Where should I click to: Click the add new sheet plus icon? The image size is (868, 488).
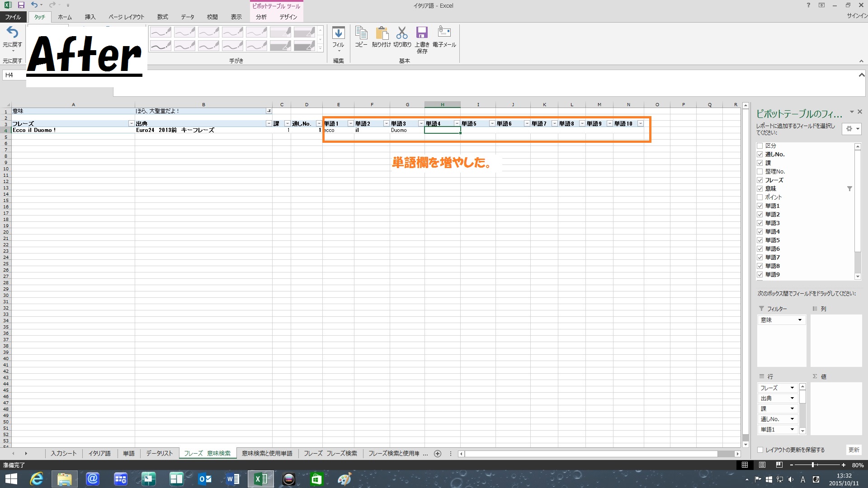pyautogui.click(x=438, y=454)
